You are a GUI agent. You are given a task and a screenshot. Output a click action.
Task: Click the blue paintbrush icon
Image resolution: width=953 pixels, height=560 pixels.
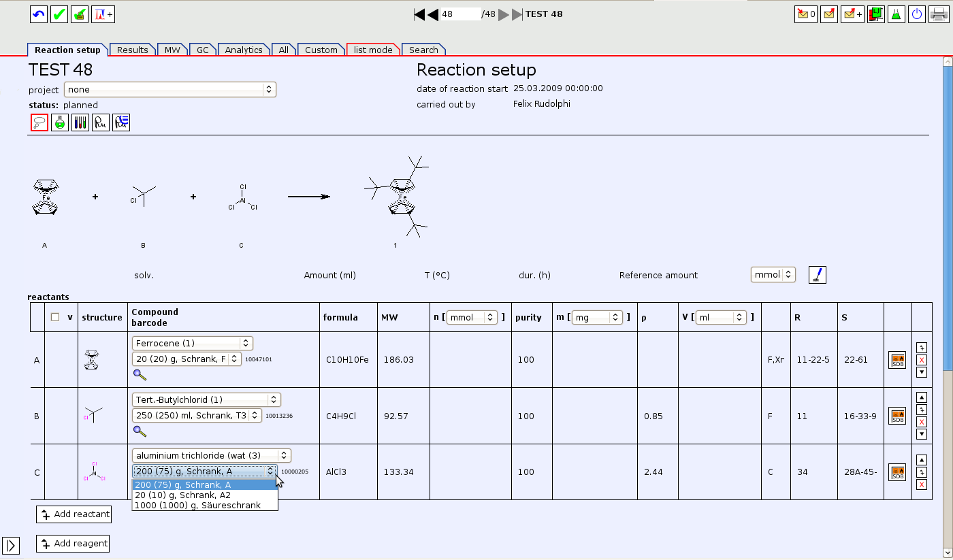coord(818,275)
